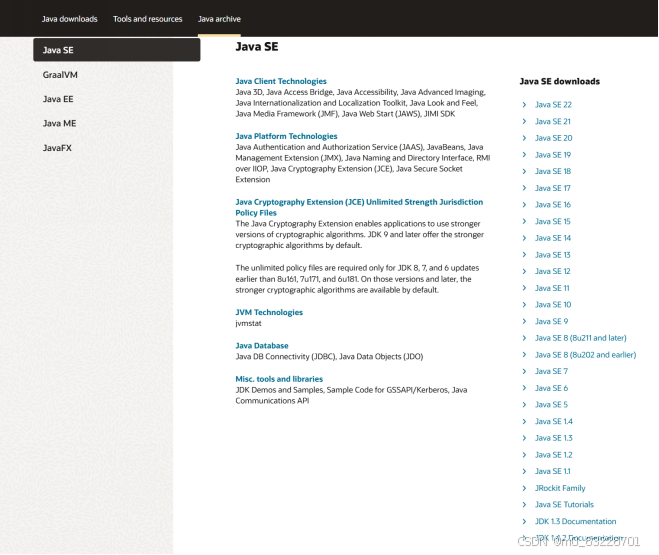Image resolution: width=659 pixels, height=555 pixels.
Task: Click chevron beside Java SE 8 (8u211 and later)
Action: (x=524, y=338)
